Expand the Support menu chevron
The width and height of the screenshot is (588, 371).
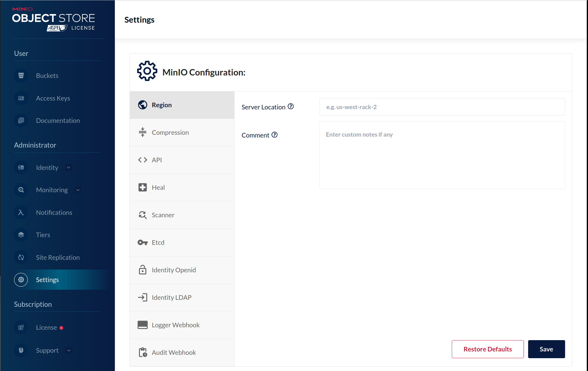(69, 351)
